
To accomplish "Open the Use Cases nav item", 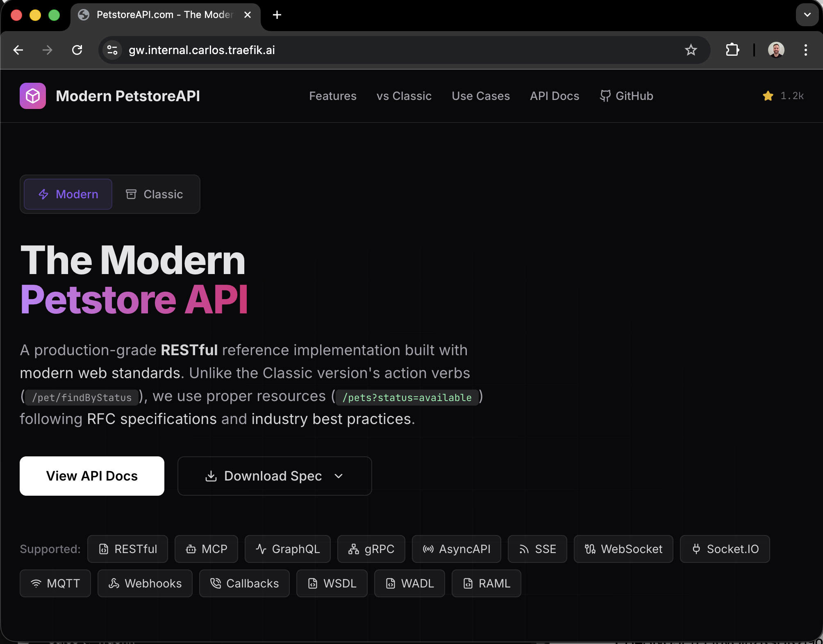I will coord(480,96).
